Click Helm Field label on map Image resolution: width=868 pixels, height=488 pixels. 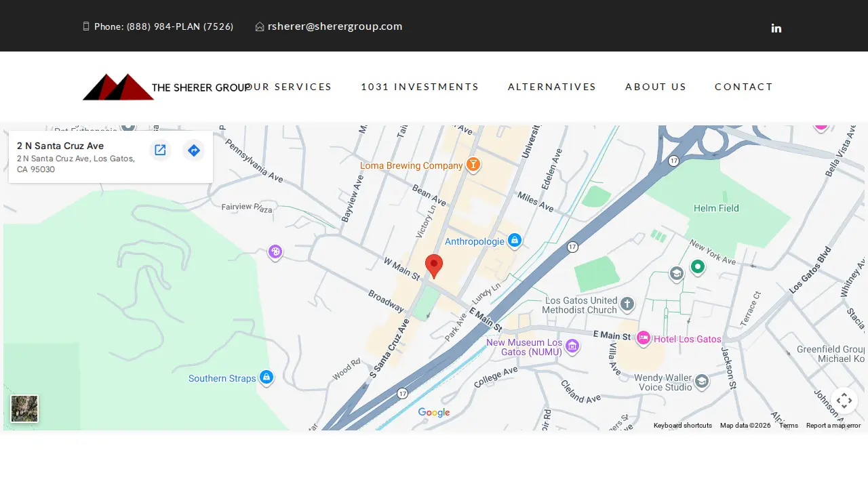point(716,208)
